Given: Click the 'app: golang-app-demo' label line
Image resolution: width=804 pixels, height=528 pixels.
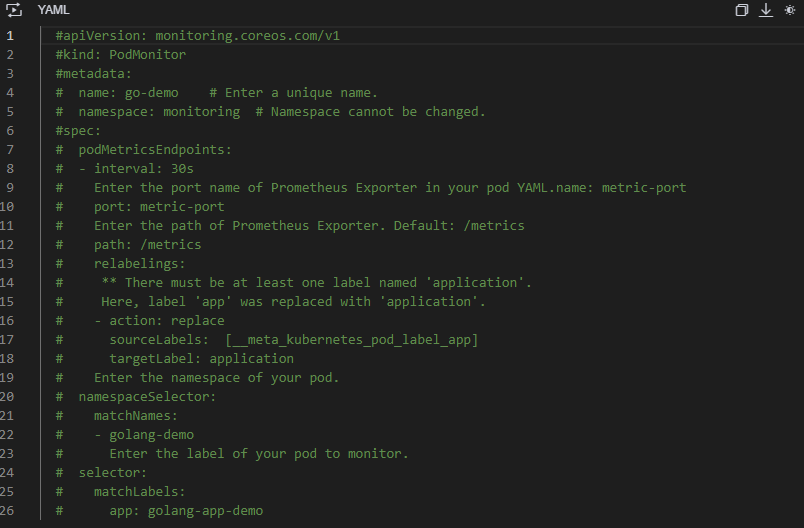Looking at the screenshot, I should 186,511.
